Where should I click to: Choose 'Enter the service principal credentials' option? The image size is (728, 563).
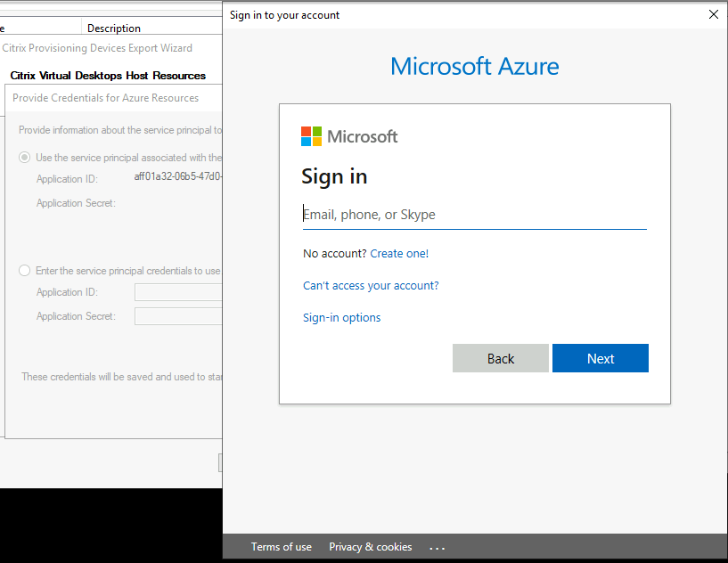[x=25, y=271]
